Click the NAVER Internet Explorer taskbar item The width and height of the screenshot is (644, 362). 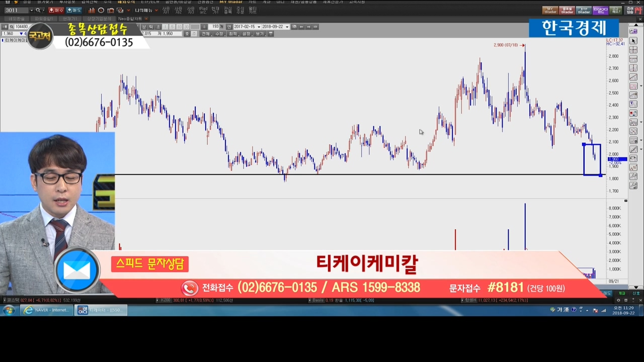click(47, 310)
